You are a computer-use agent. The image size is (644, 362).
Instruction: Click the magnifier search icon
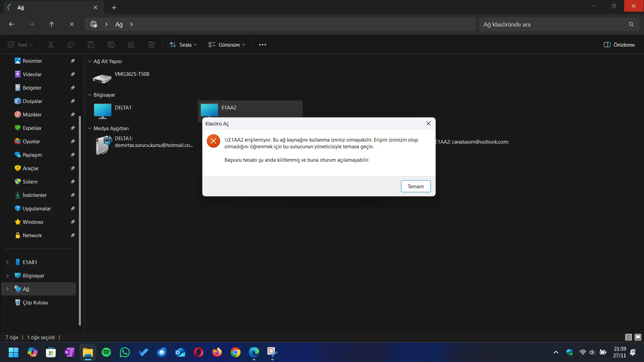(x=631, y=24)
